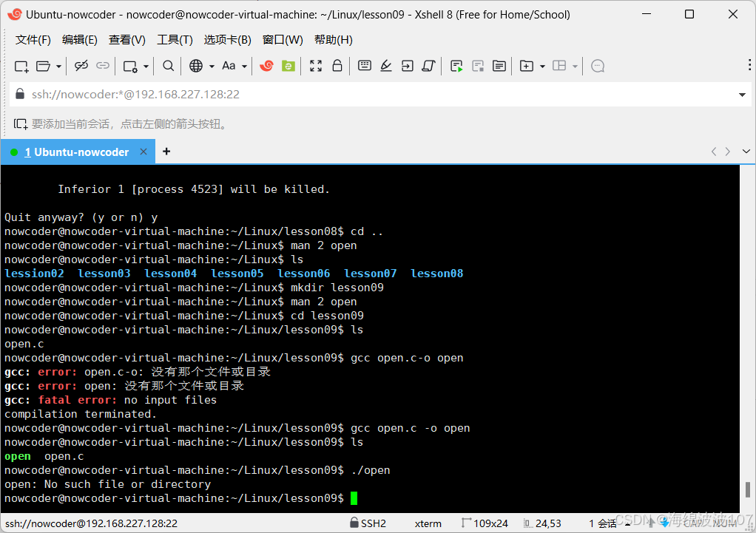Click the New Tab group plus-folder icon
The image size is (756, 533).
(x=527, y=66)
